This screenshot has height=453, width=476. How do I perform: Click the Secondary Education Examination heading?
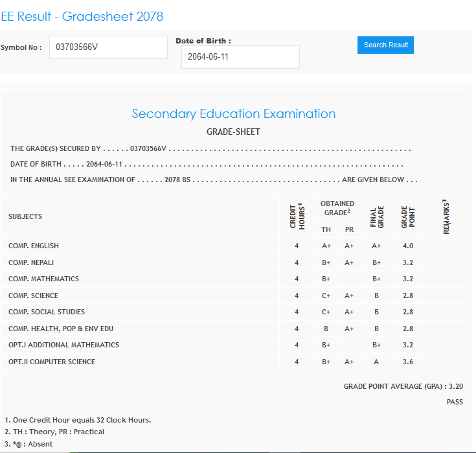pos(234,114)
